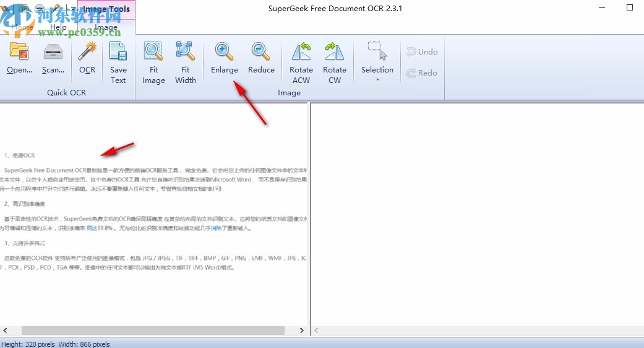Image resolution: width=644 pixels, height=348 pixels.
Task: Expand the Selection dropdown arrow
Action: pyautogui.click(x=377, y=80)
